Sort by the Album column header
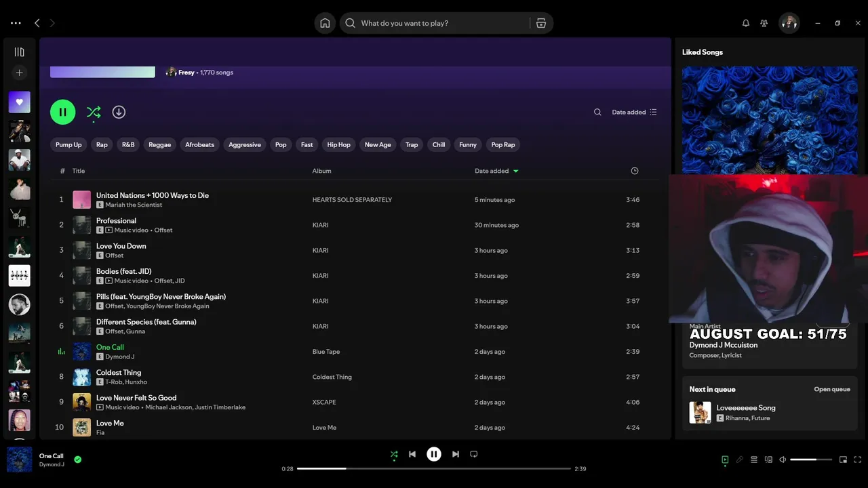The width and height of the screenshot is (868, 488). pos(321,171)
